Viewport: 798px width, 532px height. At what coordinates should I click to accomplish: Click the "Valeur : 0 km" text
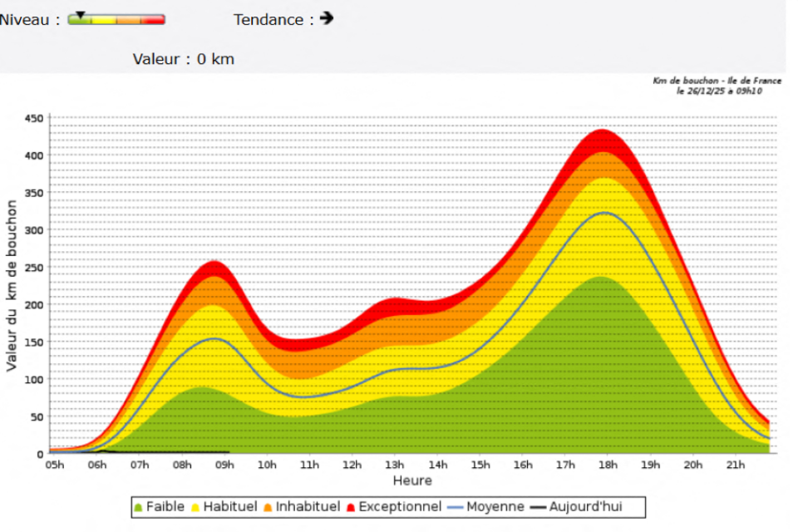coord(183,59)
